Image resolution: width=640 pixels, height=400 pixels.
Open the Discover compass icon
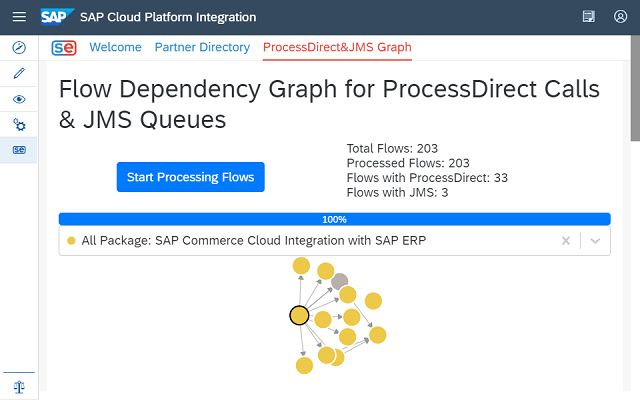pyautogui.click(x=19, y=48)
